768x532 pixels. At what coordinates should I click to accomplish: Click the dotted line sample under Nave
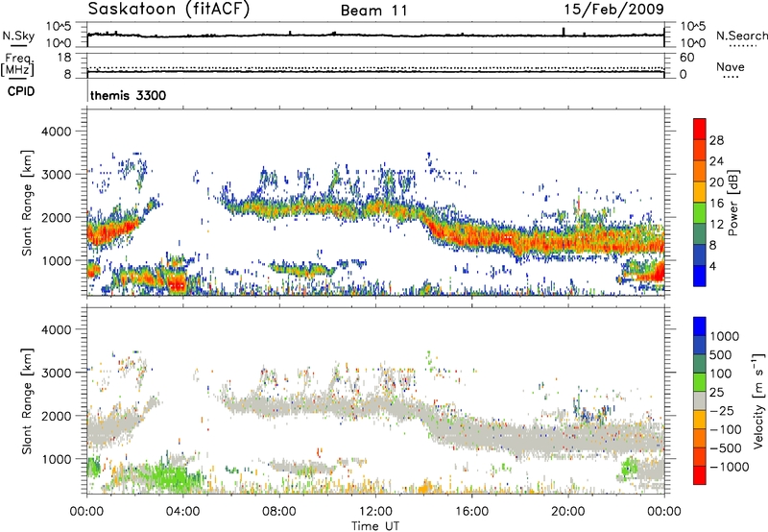[x=731, y=77]
